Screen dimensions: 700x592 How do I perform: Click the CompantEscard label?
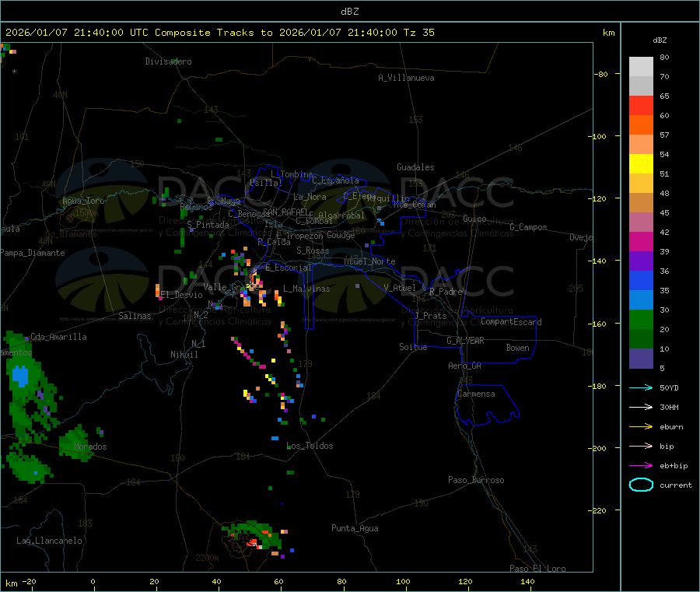click(x=511, y=322)
